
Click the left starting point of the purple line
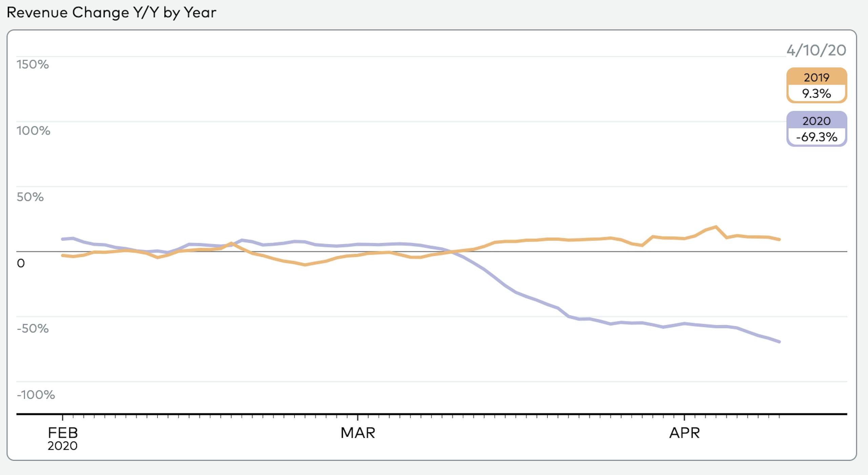pos(62,239)
